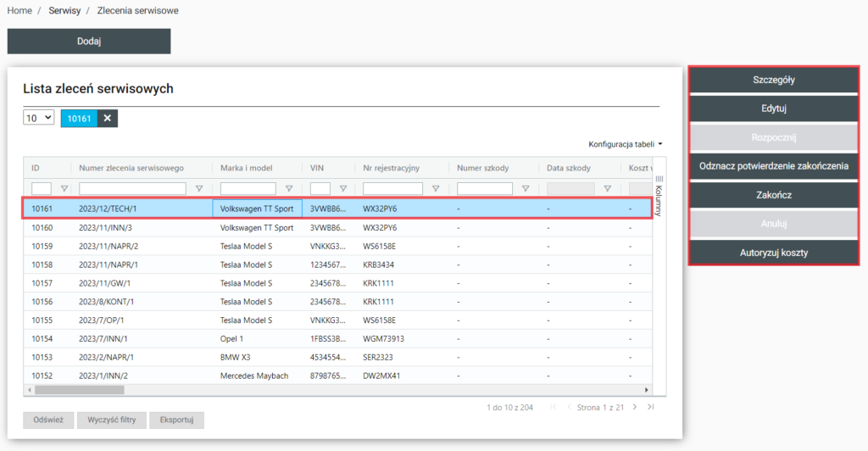The image size is (868, 451).
Task: Open the page size dropdown showing 10
Action: coord(39,119)
